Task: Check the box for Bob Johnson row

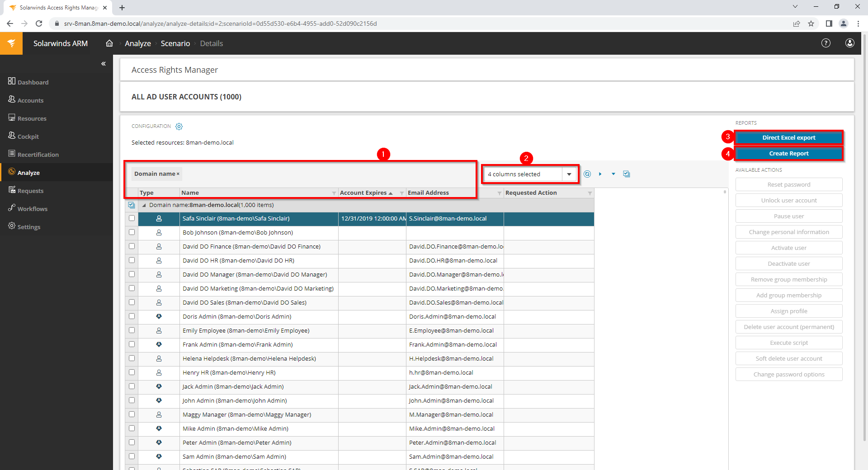Action: tap(132, 232)
